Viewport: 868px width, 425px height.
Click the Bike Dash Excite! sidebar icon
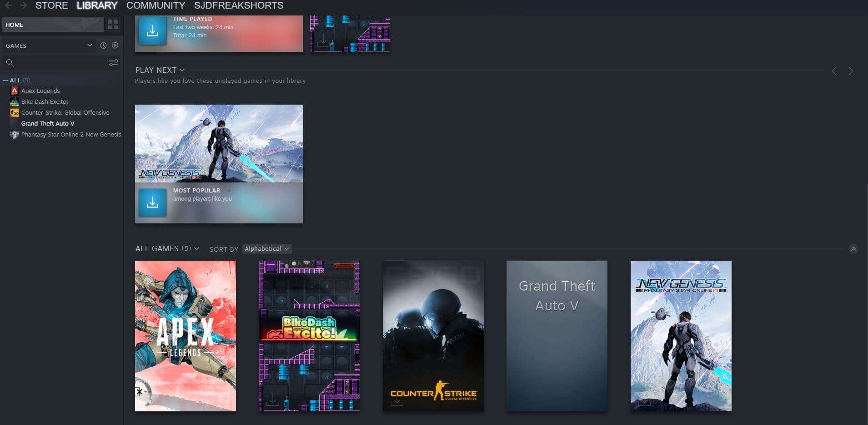click(x=15, y=101)
